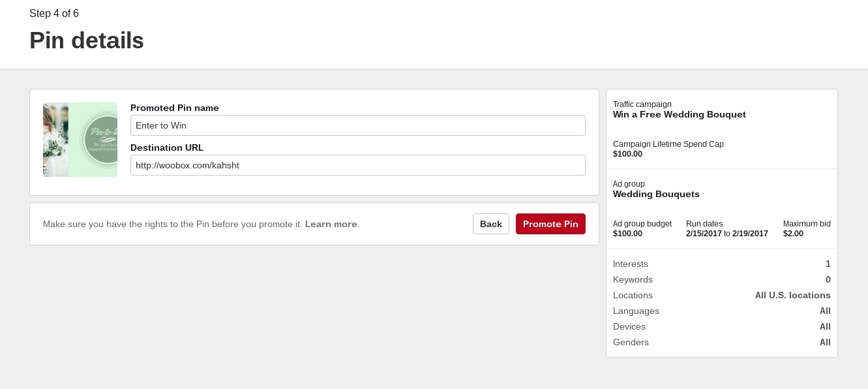Click the Maximum bid $2.00 value
The image size is (868, 389).
(793, 234)
